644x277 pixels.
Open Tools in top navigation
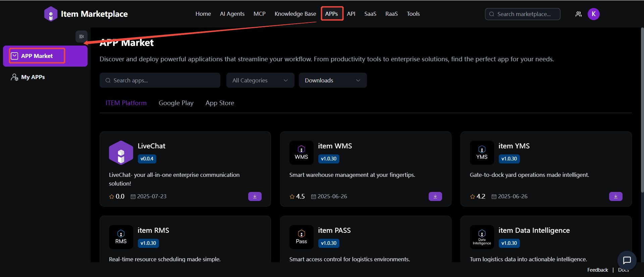(x=413, y=14)
